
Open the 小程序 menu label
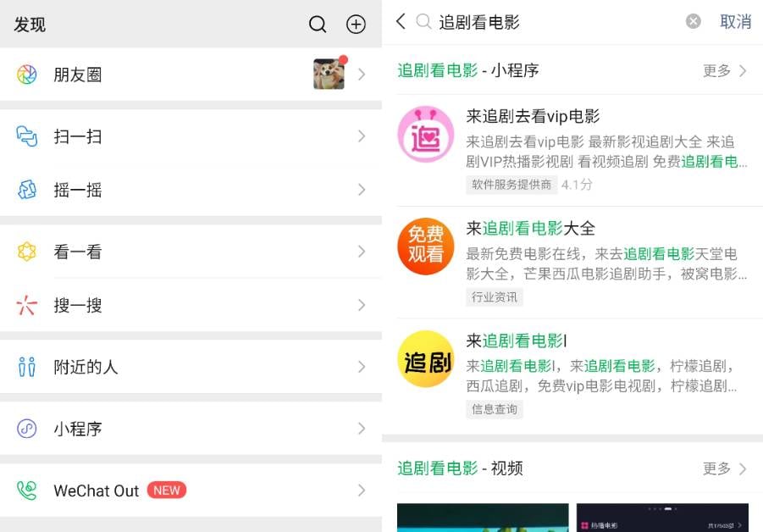[x=78, y=429]
